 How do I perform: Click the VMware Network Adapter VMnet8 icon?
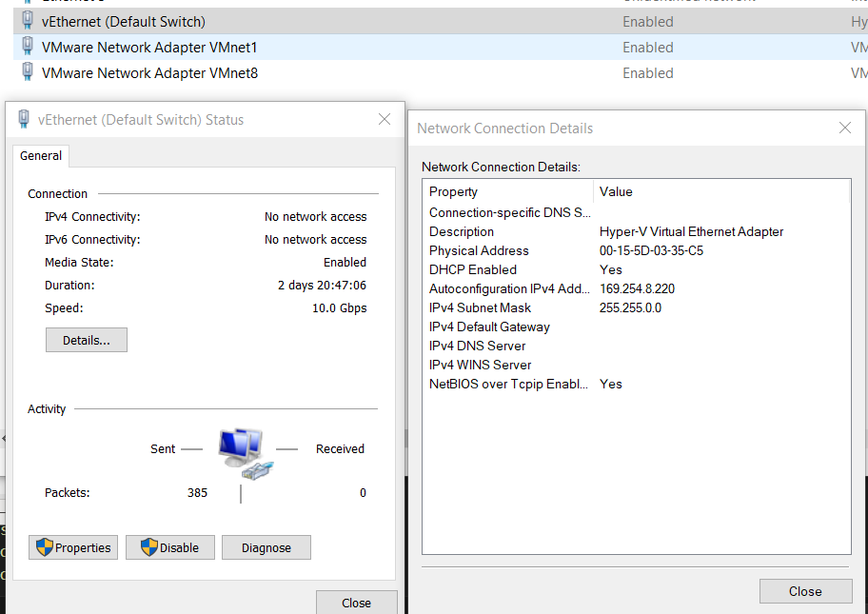click(x=27, y=72)
